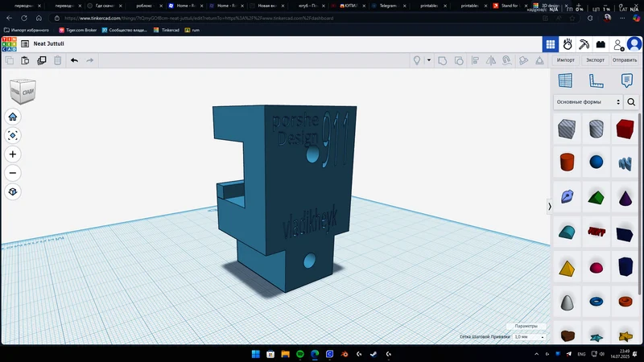
Task: Click the Copy icon in the edit toolbar
Action: click(9, 60)
